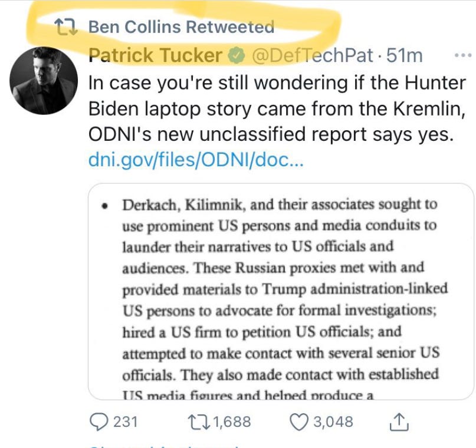This screenshot has width=476, height=448.
Task: Click the 1,688 retweet count
Action: point(232,421)
